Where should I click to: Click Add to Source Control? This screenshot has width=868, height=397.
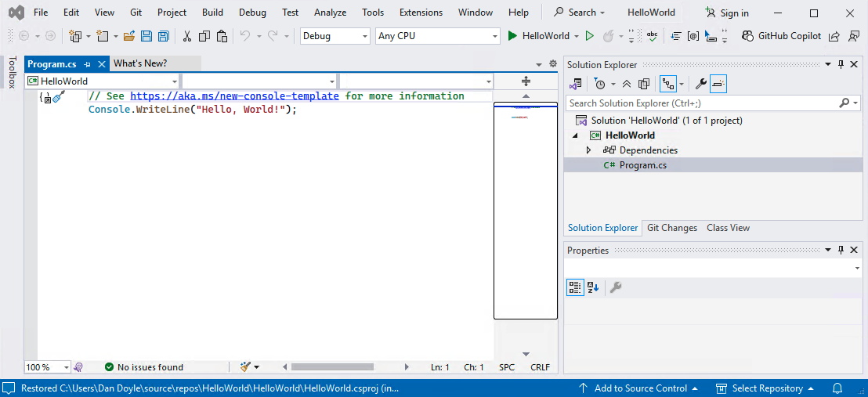(x=638, y=388)
